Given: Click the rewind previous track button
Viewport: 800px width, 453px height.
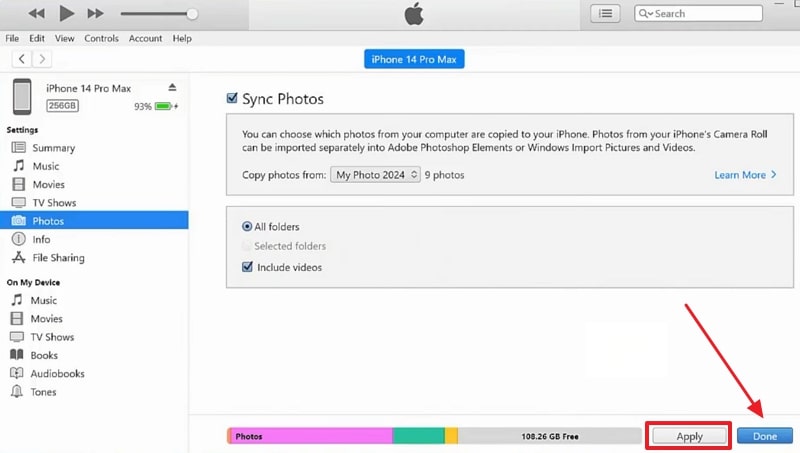Looking at the screenshot, I should click(x=36, y=14).
